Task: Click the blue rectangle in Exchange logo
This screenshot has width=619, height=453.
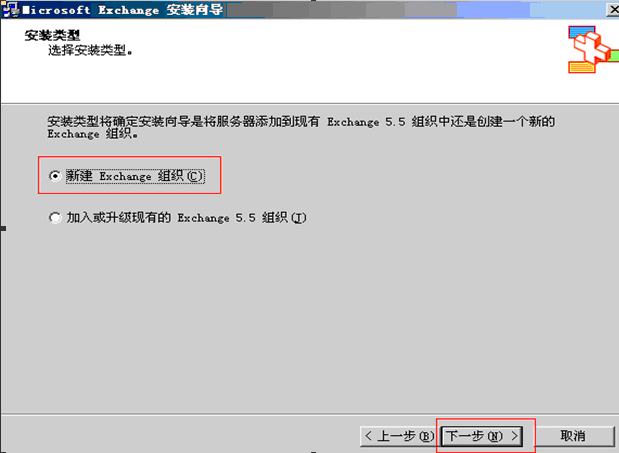Action: (x=581, y=32)
